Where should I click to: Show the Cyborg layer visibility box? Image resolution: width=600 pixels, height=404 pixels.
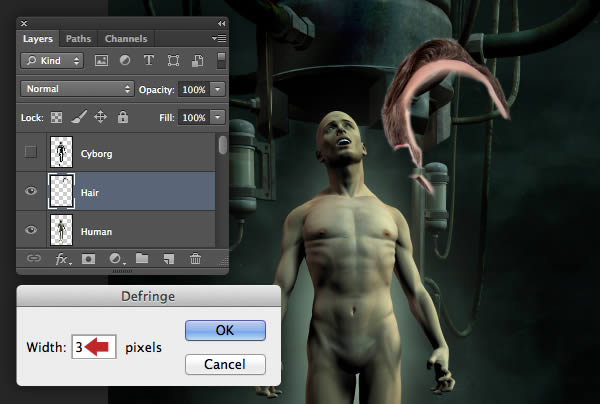coord(31,152)
